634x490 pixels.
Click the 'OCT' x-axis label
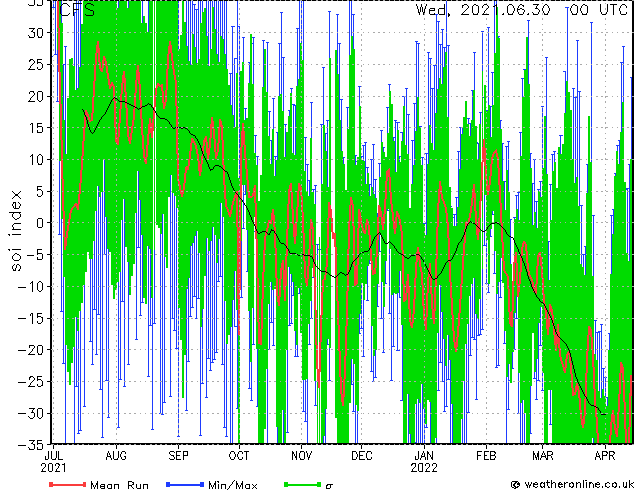click(x=239, y=456)
